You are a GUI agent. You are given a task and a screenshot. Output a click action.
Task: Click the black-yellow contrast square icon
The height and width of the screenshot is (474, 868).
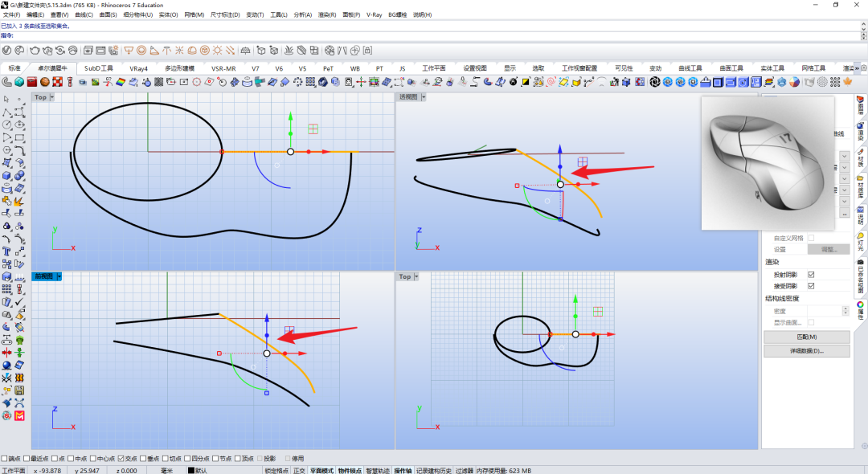pyautogui.click(x=526, y=82)
